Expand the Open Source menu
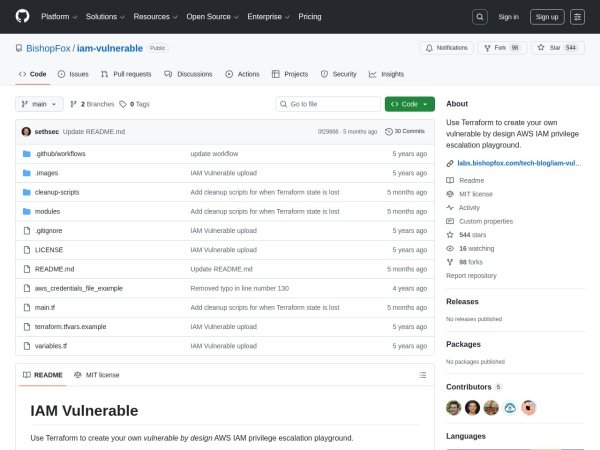This screenshot has width=600, height=450. pyautogui.click(x=212, y=17)
